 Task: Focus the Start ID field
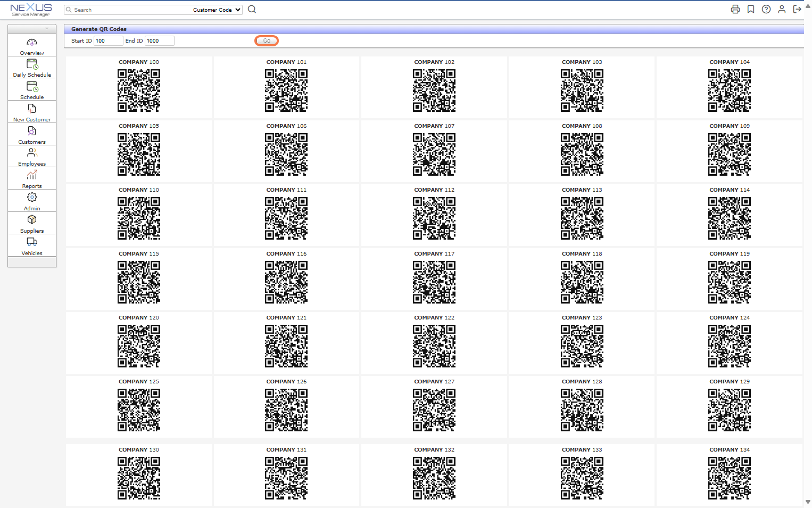(x=108, y=41)
